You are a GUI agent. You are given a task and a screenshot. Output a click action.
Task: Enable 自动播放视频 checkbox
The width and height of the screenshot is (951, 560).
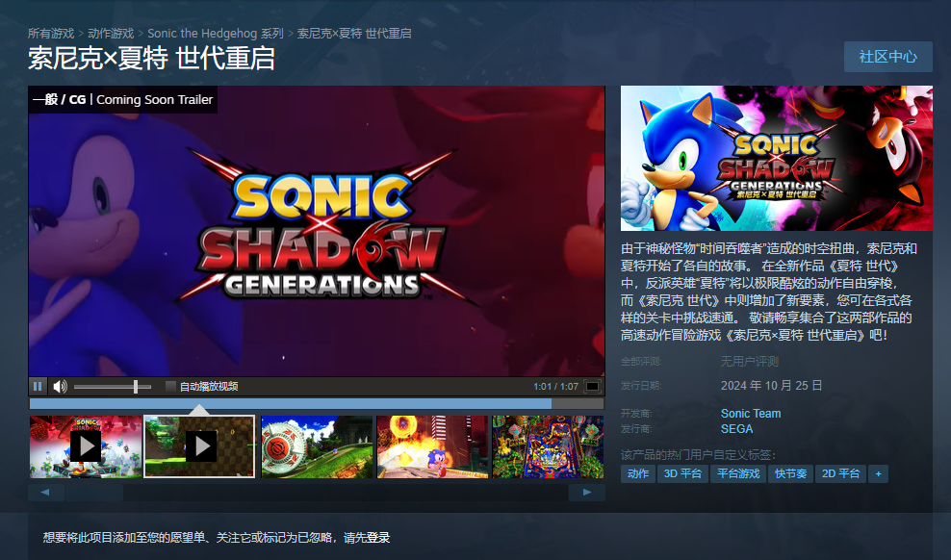171,386
